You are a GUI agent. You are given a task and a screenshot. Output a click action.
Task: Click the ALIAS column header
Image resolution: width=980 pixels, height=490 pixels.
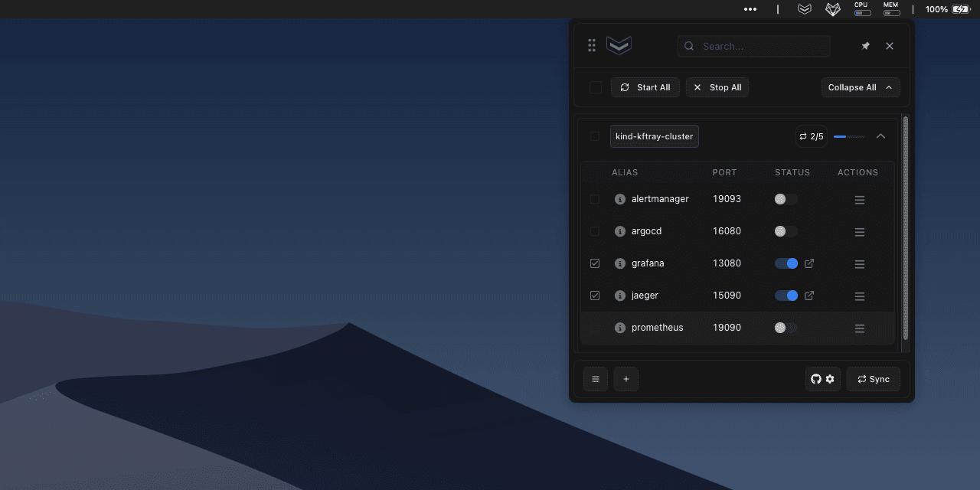pyautogui.click(x=625, y=172)
